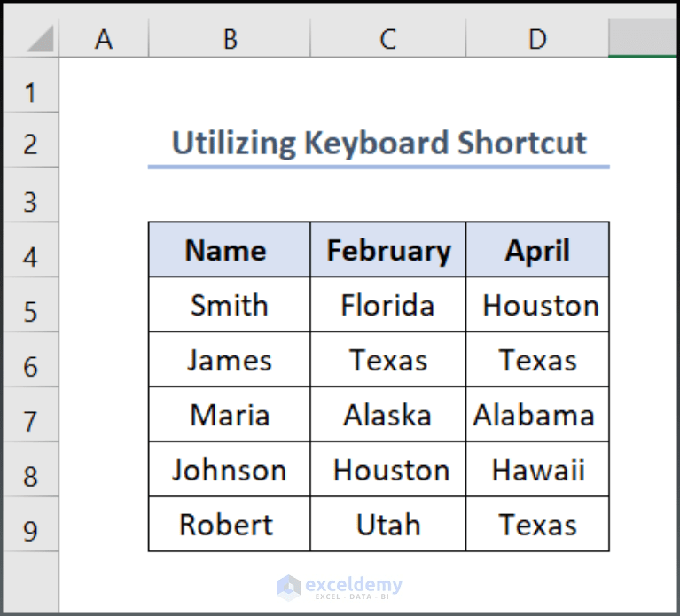This screenshot has width=680, height=616.
Task: Select column C header
Action: tap(388, 38)
